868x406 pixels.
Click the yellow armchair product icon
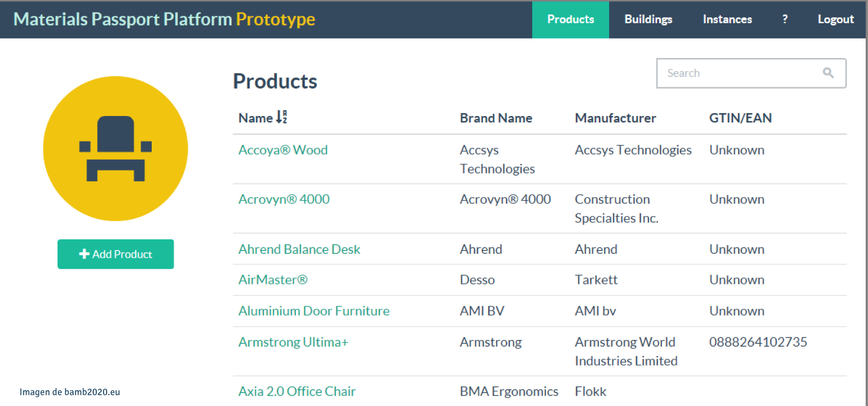116,148
